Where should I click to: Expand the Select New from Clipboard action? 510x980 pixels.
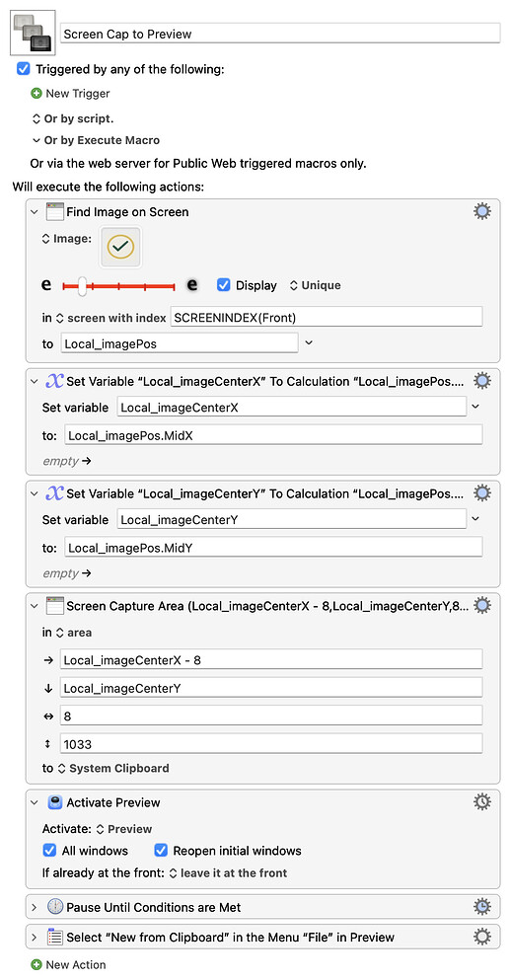pyautogui.click(x=35, y=937)
